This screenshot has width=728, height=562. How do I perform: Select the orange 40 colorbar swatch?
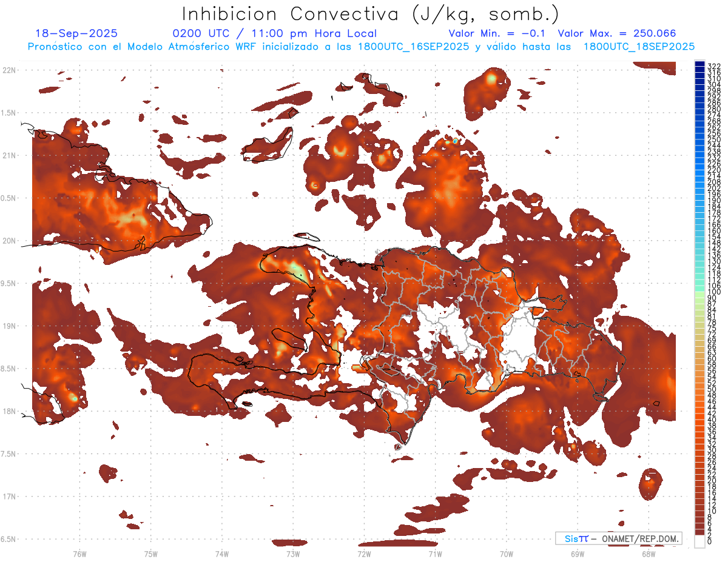coord(699,419)
